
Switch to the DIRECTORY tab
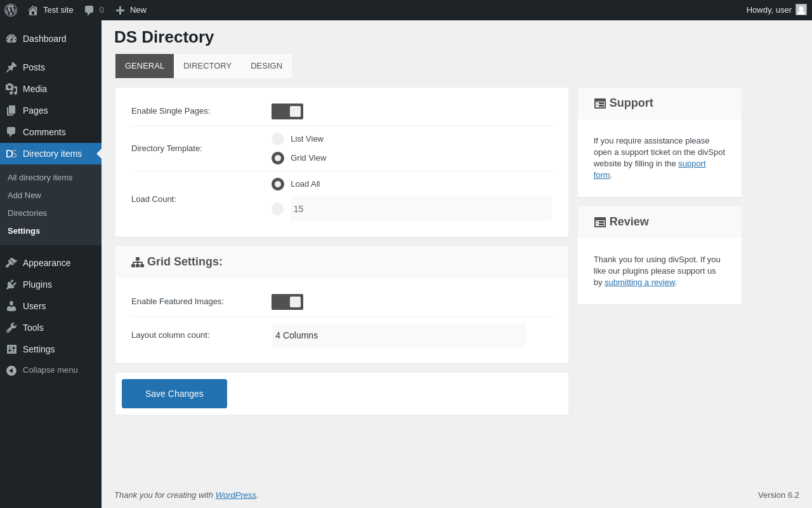(x=207, y=66)
